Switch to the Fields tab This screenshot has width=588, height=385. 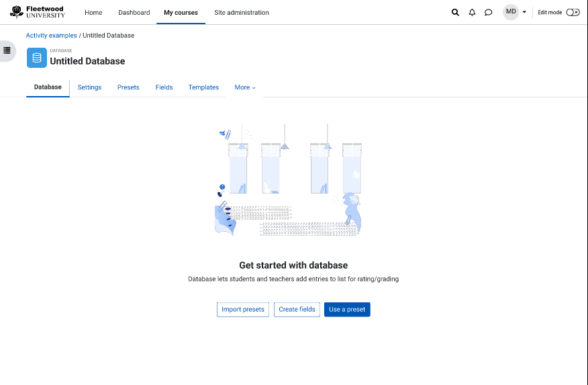(164, 87)
